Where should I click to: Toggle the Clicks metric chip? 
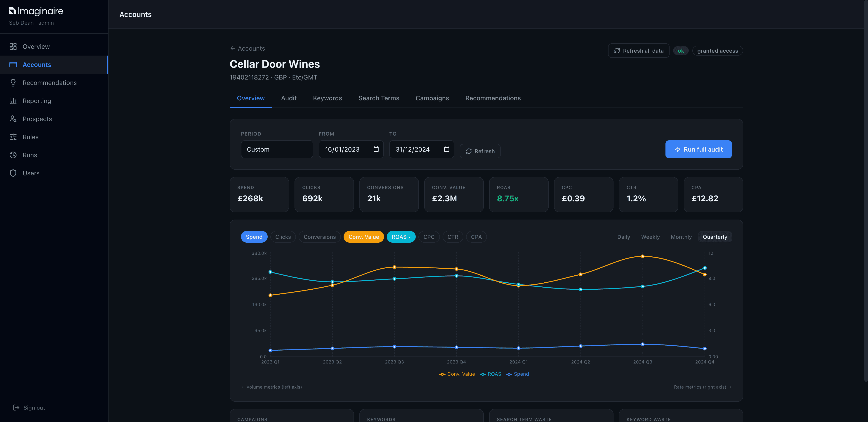click(283, 237)
